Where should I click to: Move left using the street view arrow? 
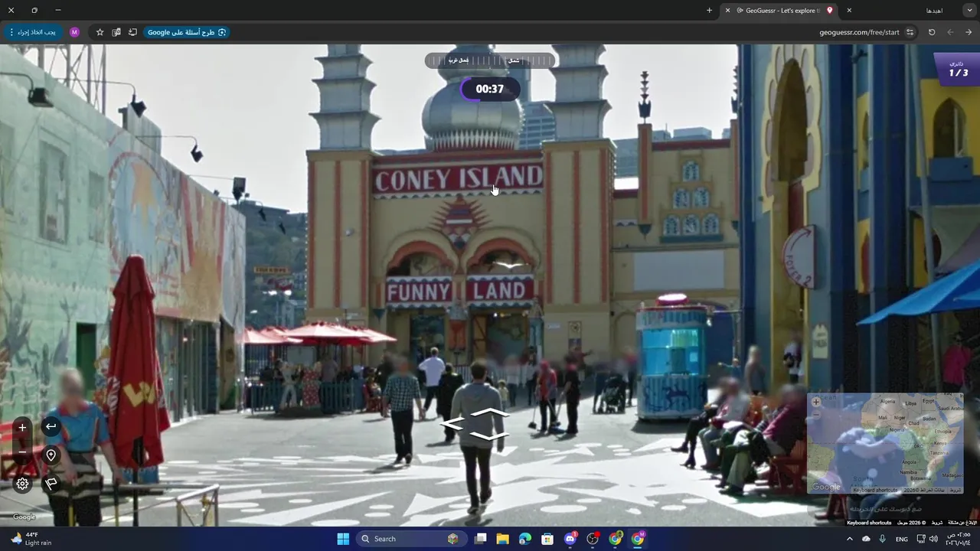point(452,425)
